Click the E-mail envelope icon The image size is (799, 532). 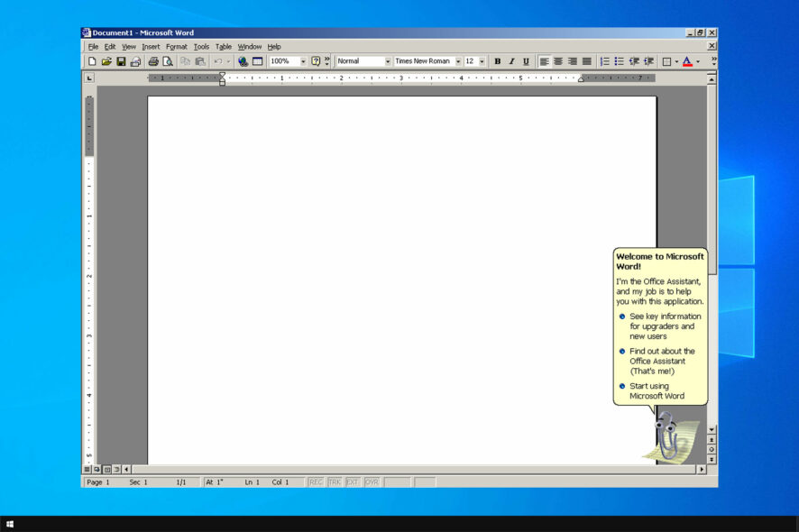click(135, 61)
